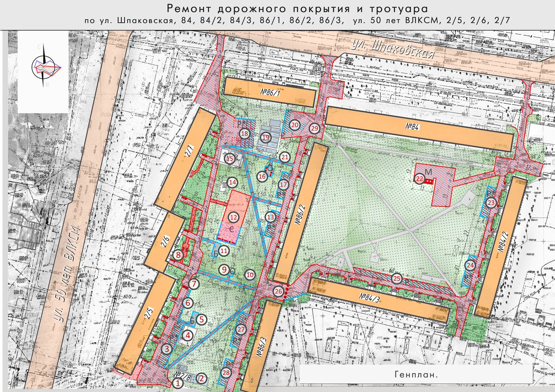Select circled marker 1 at bottom
The height and width of the screenshot is (392, 555).
[178, 383]
